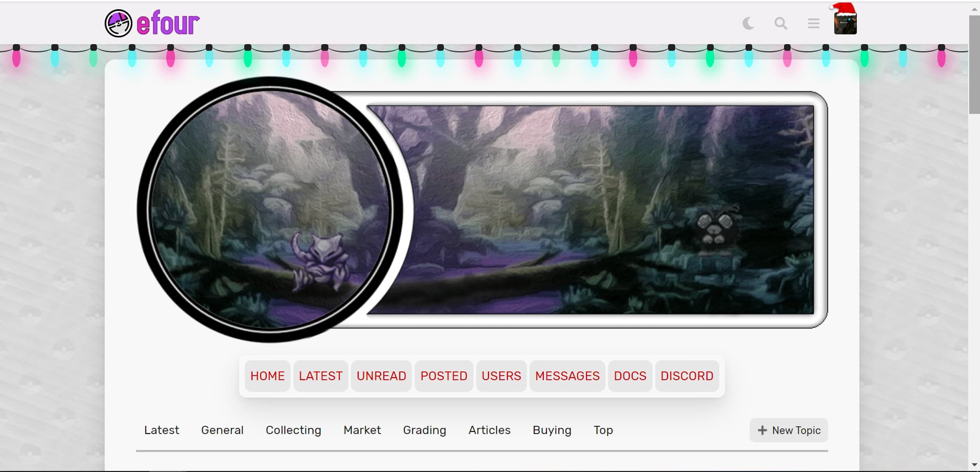Open the UNREAD button
Viewport: 980px width, 472px height.
pos(381,376)
